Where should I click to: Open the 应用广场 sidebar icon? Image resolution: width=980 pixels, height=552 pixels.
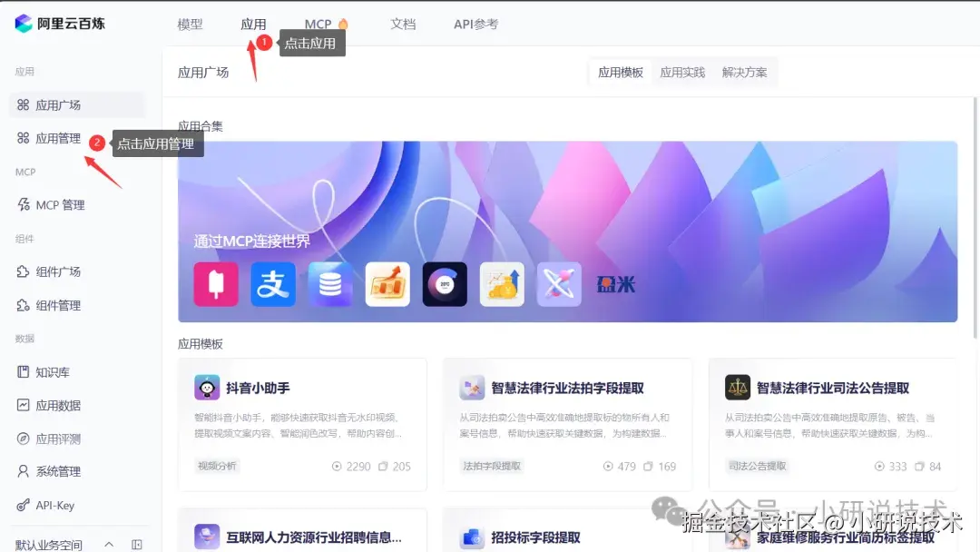click(23, 105)
